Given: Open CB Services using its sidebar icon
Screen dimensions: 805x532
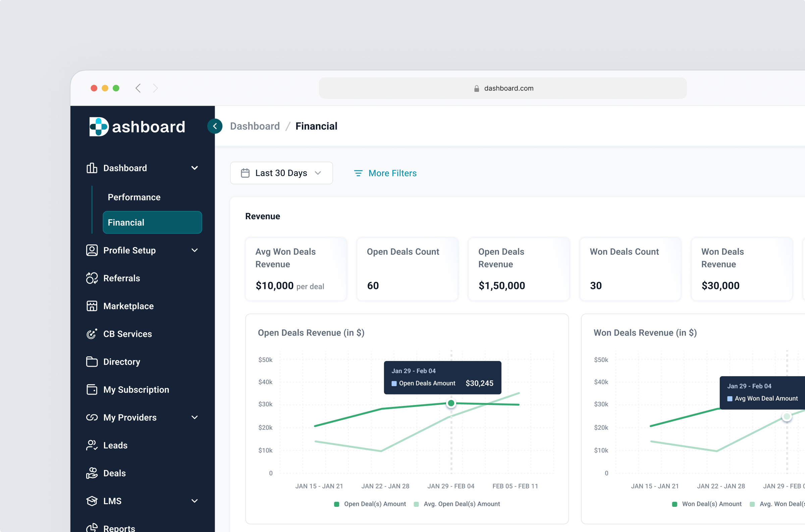Looking at the screenshot, I should click(x=92, y=334).
